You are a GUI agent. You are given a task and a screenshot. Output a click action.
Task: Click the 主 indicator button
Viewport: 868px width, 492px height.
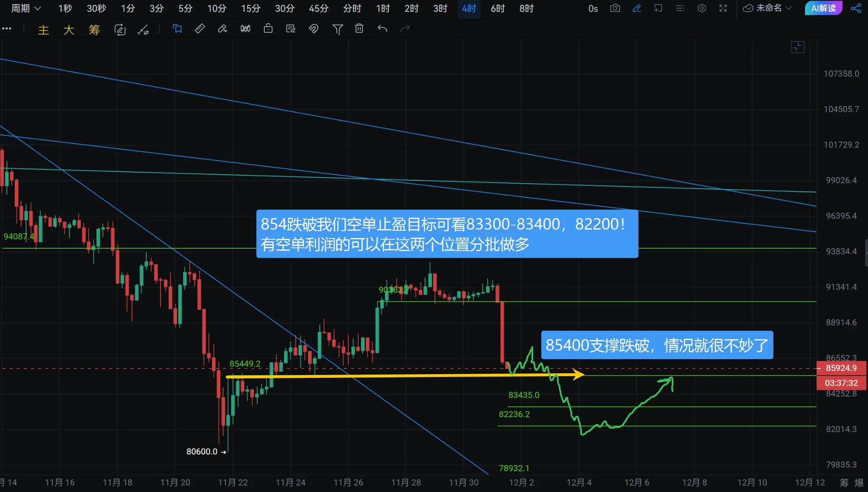point(43,30)
